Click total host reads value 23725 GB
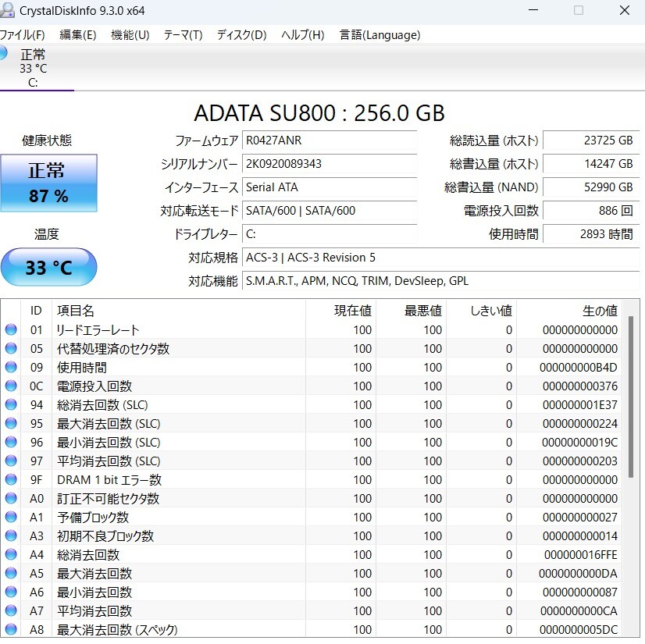This screenshot has height=644, width=645. pos(591,141)
